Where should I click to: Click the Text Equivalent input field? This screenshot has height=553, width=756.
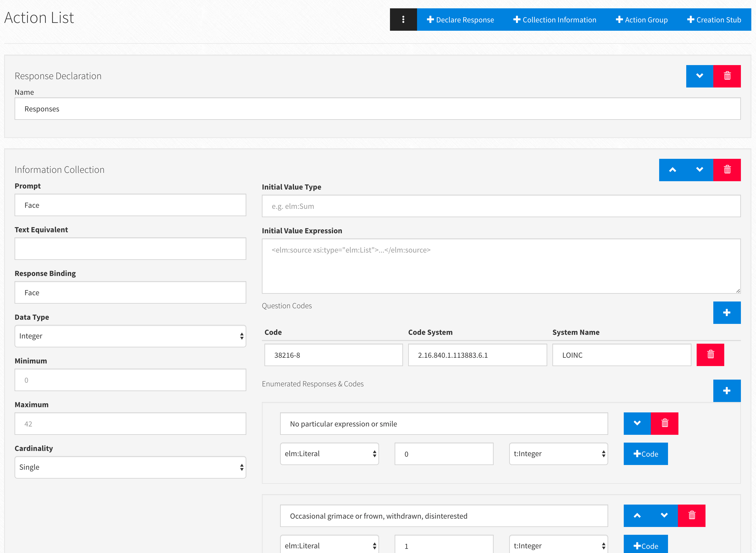pyautogui.click(x=130, y=248)
